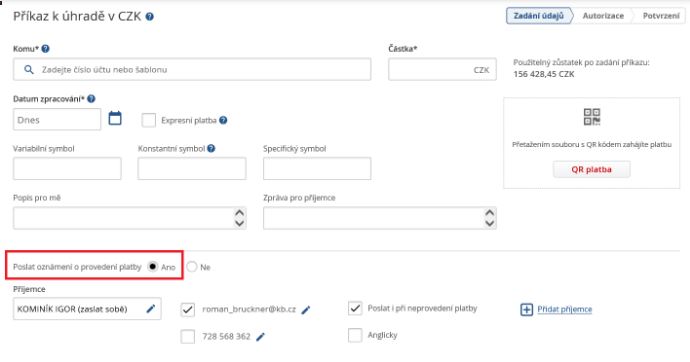Image resolution: width=690 pixels, height=362 pixels.
Task: Edit email roman_bruckner@kb.cz pencil icon
Action: 306,310
